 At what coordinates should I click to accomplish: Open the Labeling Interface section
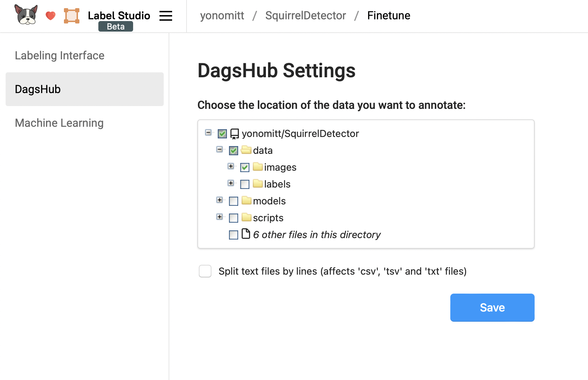59,55
